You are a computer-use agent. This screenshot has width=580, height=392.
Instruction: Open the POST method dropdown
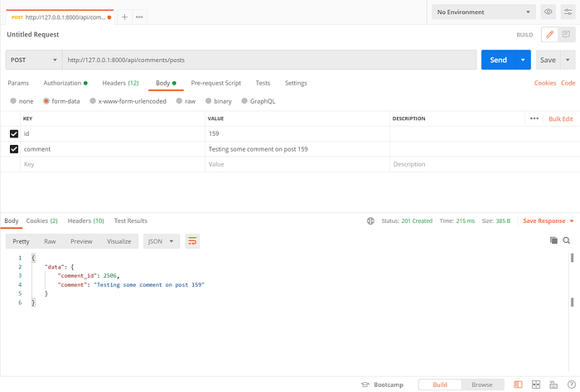point(34,60)
